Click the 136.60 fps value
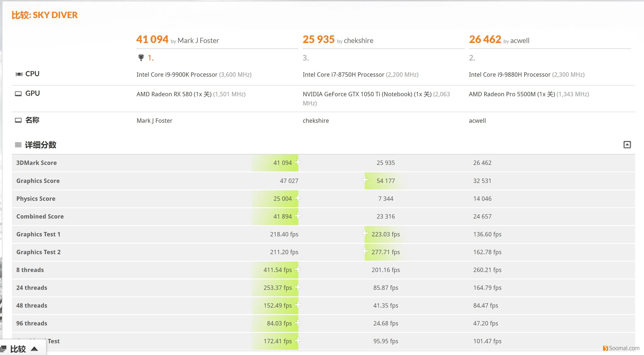This screenshot has height=355, width=644. (487, 234)
